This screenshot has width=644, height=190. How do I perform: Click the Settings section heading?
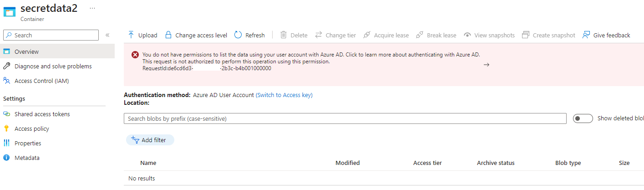[x=14, y=98]
